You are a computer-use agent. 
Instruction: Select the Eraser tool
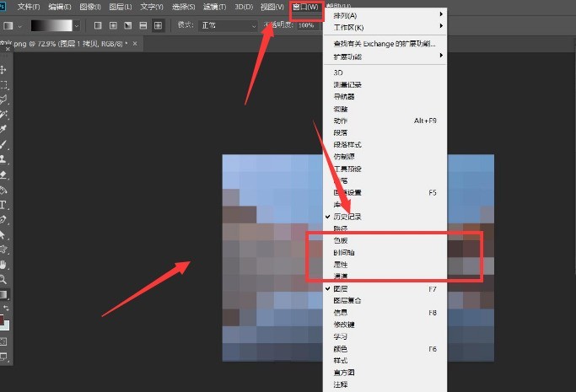coord(3,175)
